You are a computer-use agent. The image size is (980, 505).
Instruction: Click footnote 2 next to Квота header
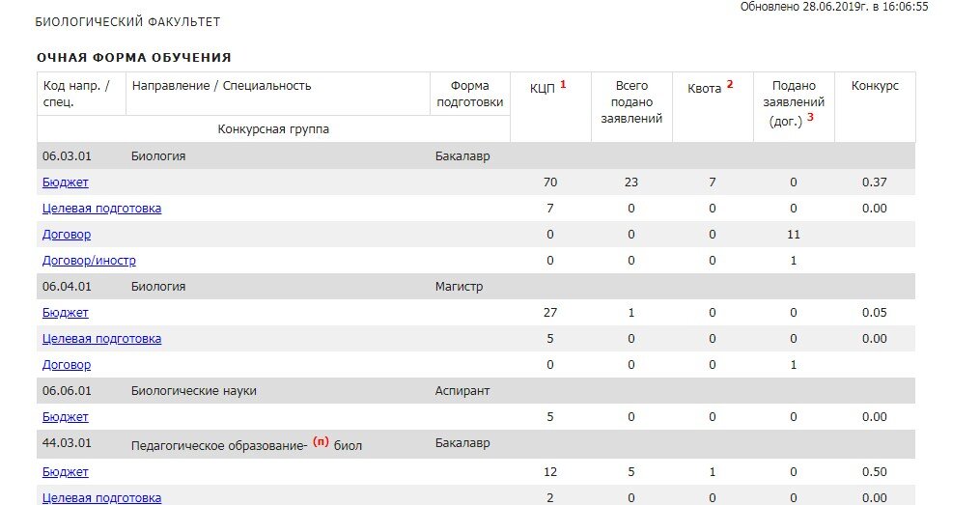[x=729, y=84]
